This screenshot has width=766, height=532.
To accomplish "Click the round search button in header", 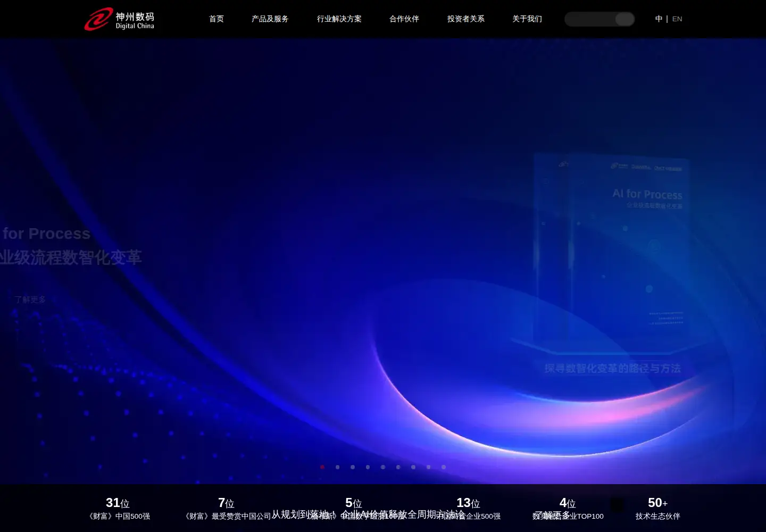I will point(625,19).
